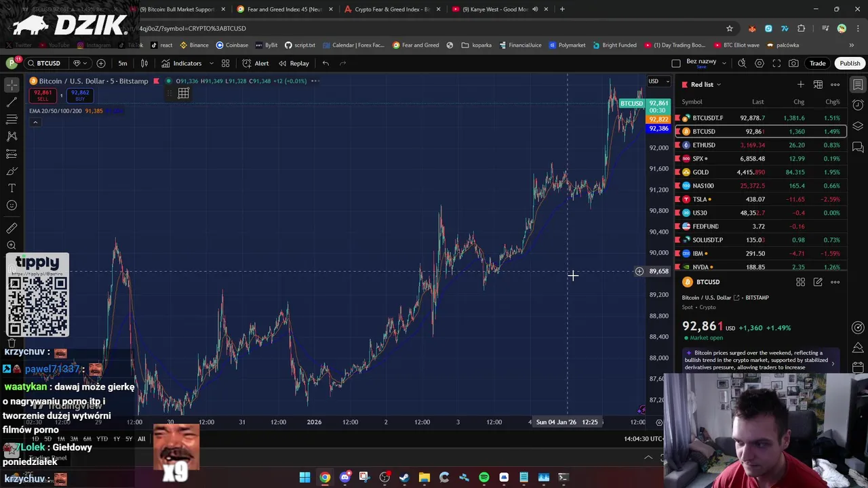Click the Publish button

[x=850, y=63]
